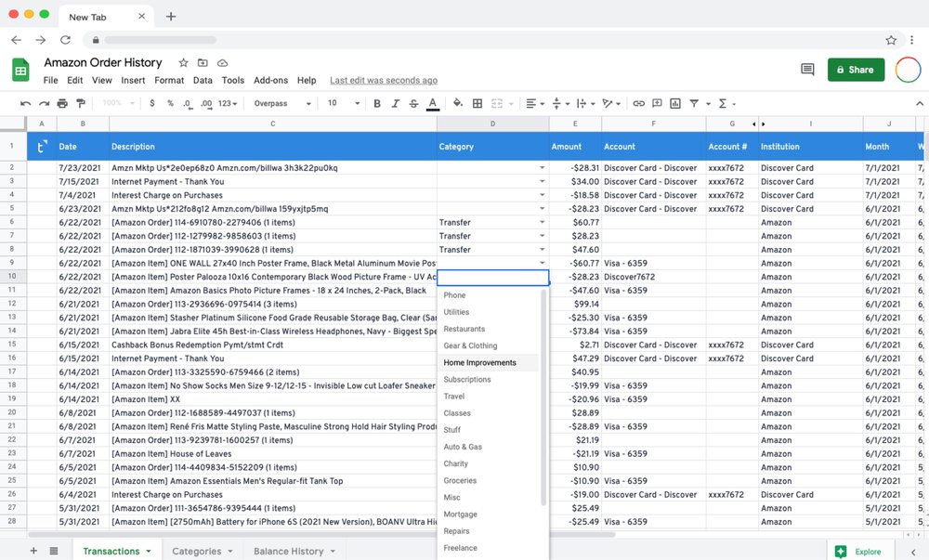Image resolution: width=929 pixels, height=560 pixels.
Task: Open the Add-ons menu
Action: tap(270, 81)
